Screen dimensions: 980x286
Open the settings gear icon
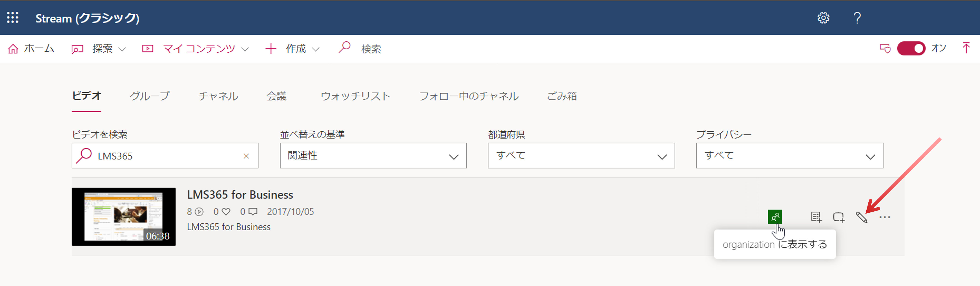(x=824, y=18)
